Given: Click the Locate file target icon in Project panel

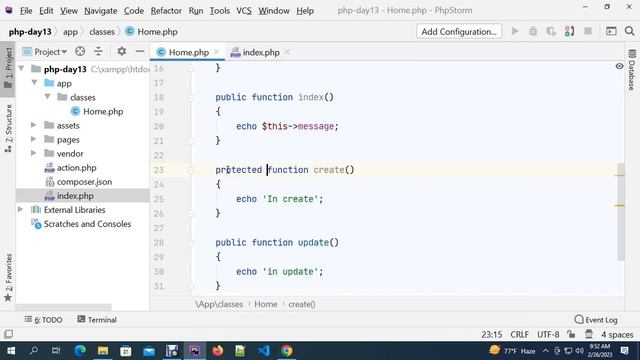Looking at the screenshot, I should (80, 51).
